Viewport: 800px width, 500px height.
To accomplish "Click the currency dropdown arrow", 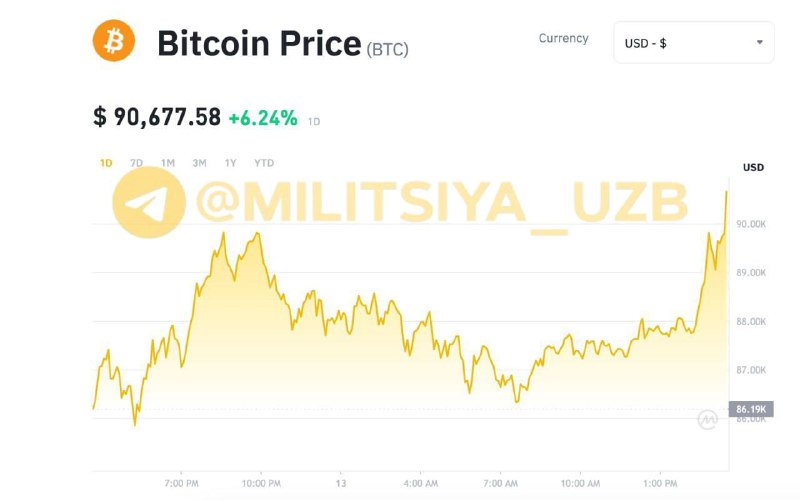I will (x=760, y=42).
